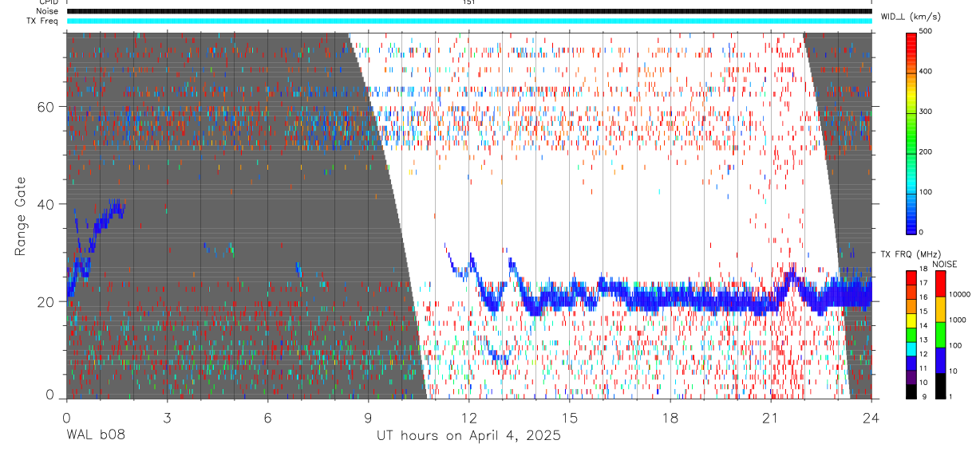Click the "24" UT hour tick label
The height and width of the screenshot is (452, 980).
click(871, 417)
